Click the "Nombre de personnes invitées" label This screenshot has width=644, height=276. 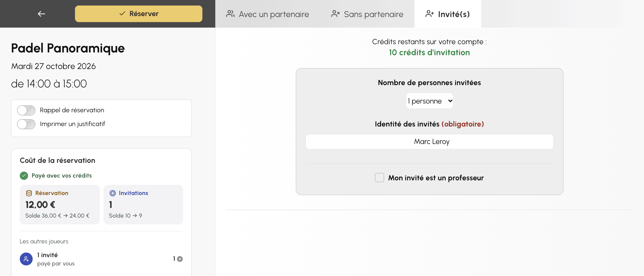point(429,83)
